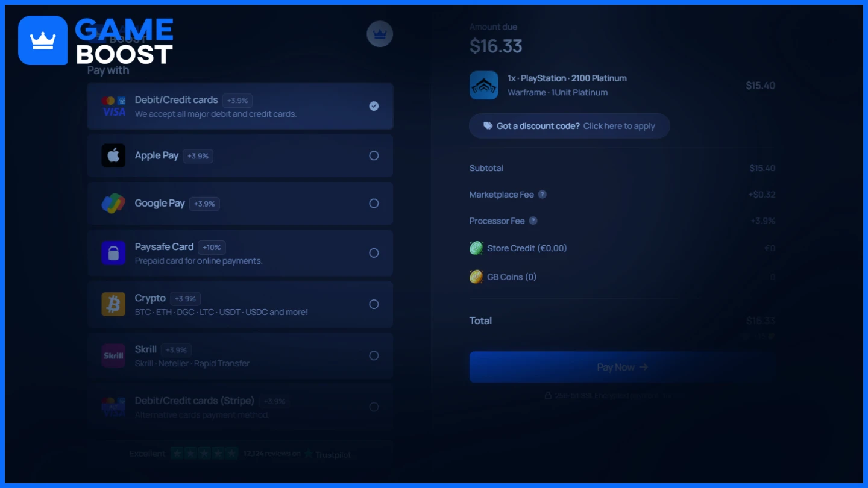
Task: Click the Warframe product thumbnail
Action: [484, 85]
